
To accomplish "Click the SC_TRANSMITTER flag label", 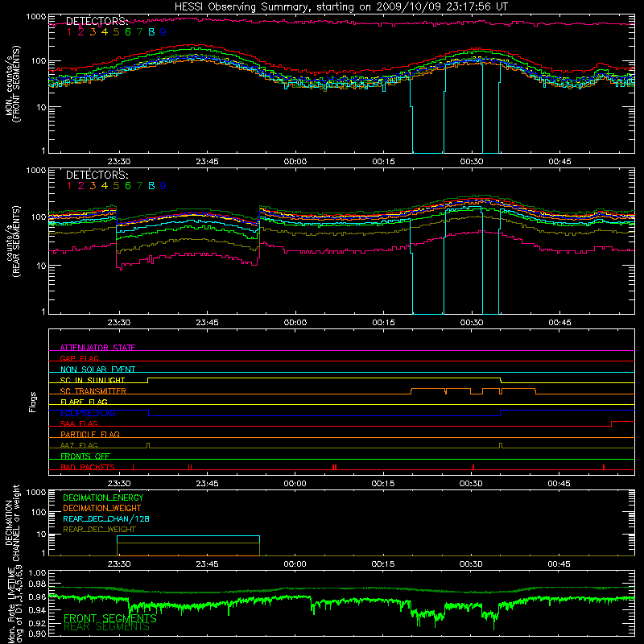I will pos(93,390).
